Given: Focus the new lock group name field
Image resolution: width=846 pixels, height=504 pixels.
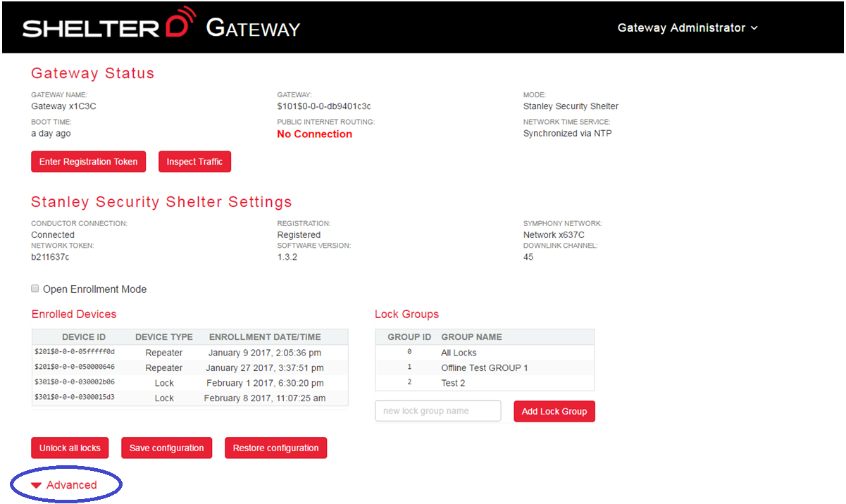Looking at the screenshot, I should [x=438, y=411].
